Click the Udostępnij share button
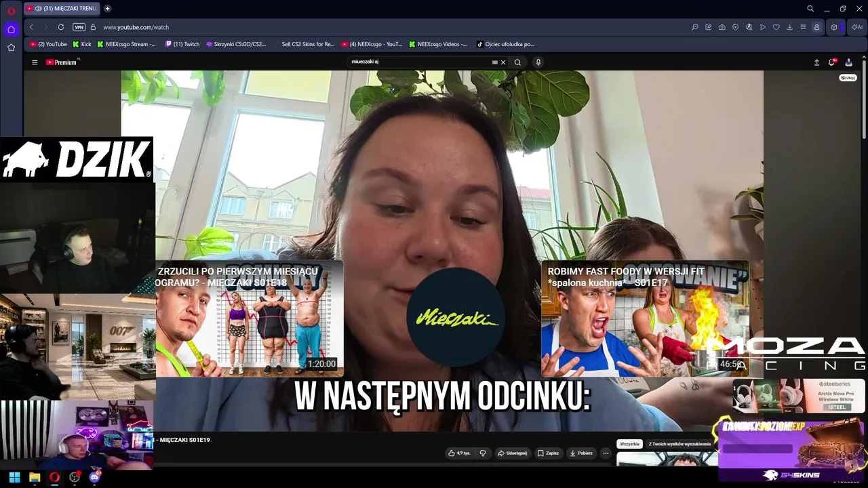Screen dimensions: 868x488 [512, 453]
